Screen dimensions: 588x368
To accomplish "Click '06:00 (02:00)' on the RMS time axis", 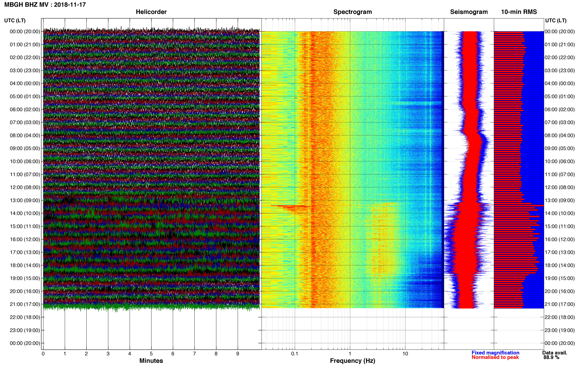I will [560, 110].
